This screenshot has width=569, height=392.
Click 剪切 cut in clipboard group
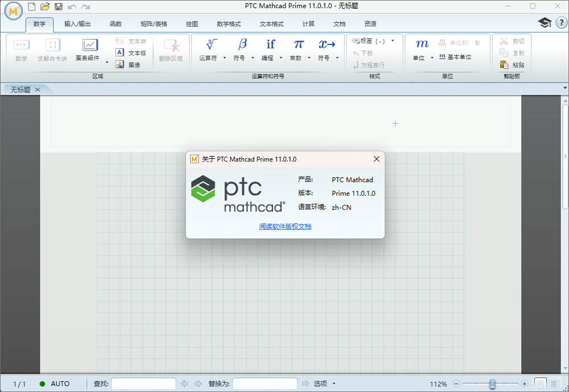(x=512, y=42)
